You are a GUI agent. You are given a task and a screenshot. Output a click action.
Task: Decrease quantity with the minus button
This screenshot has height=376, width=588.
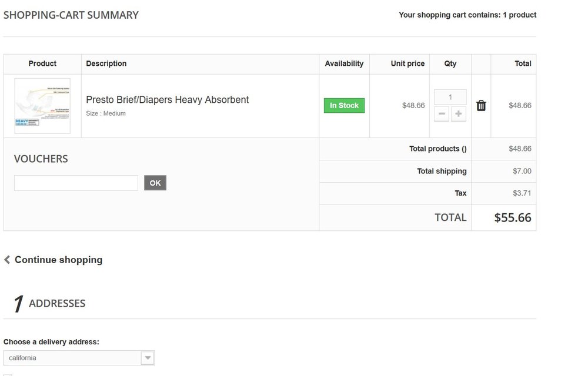pyautogui.click(x=442, y=114)
